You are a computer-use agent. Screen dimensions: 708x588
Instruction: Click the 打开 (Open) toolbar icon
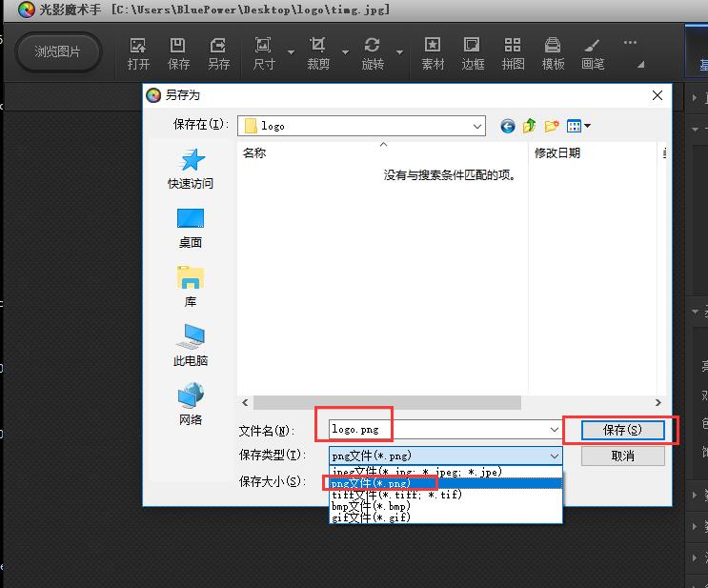click(138, 53)
